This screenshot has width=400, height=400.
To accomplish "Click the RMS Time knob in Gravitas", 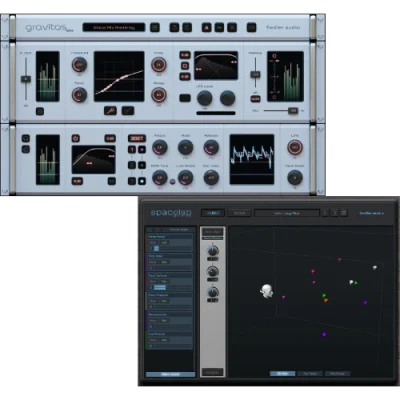I will [x=160, y=178].
